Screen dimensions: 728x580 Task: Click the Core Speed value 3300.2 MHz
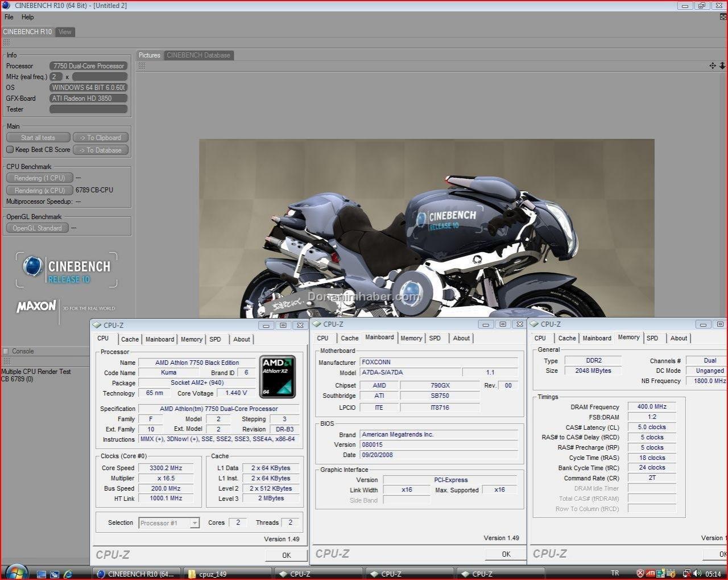[166, 468]
